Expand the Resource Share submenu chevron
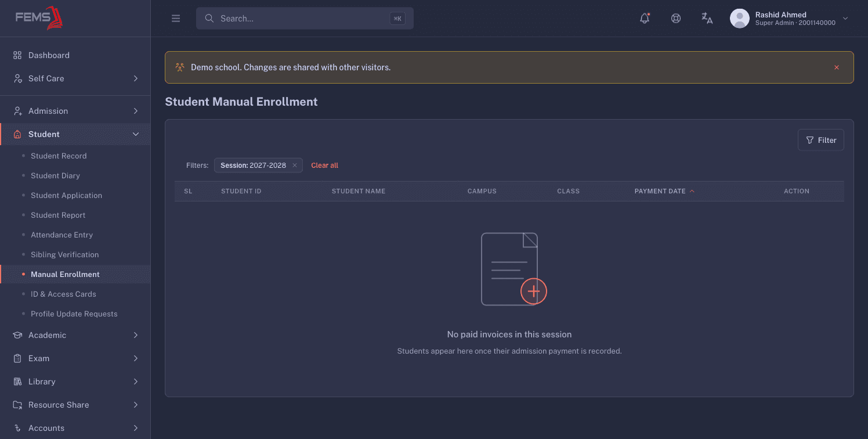The image size is (868, 439). point(136,405)
